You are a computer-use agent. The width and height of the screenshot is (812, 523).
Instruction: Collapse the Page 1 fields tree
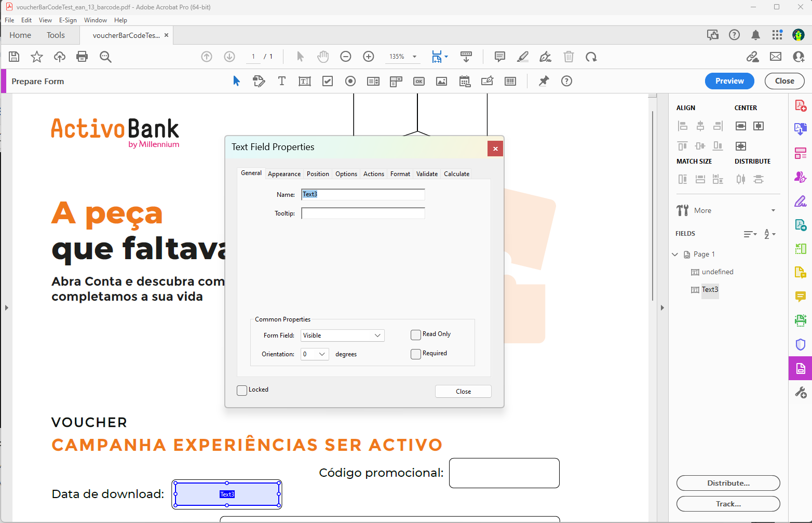coord(675,254)
